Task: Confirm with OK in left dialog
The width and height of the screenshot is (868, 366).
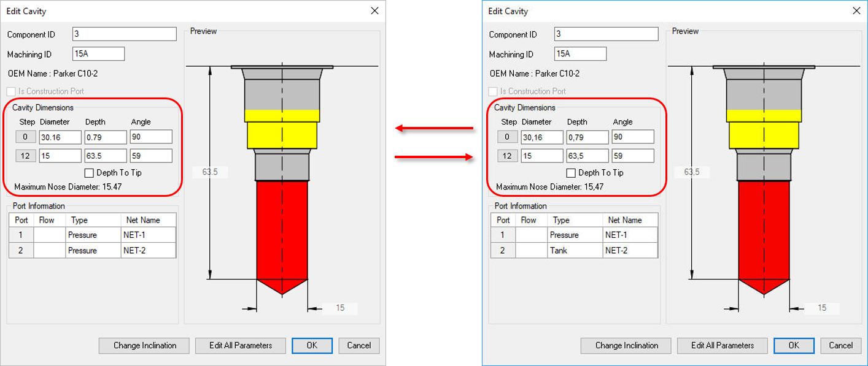Action: click(312, 346)
